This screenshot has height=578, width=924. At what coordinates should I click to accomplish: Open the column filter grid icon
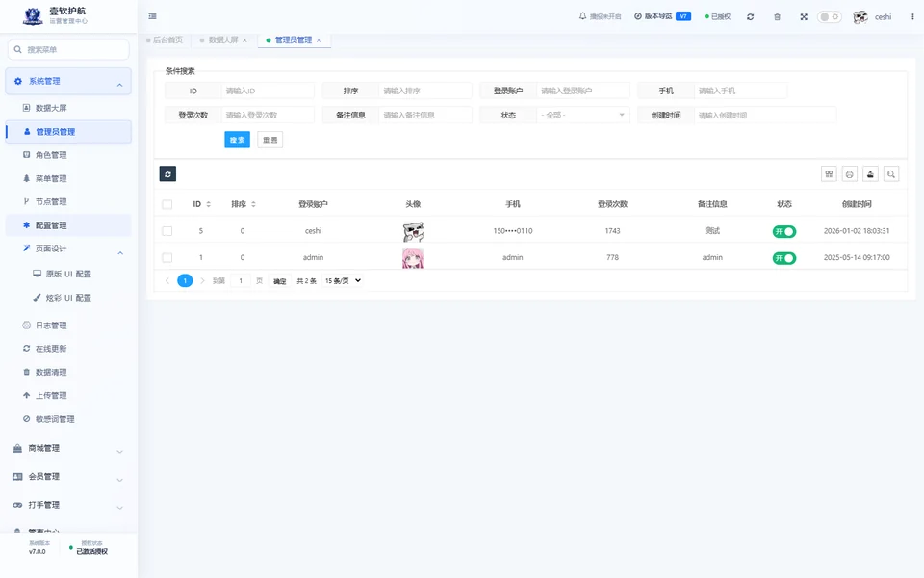click(x=829, y=174)
